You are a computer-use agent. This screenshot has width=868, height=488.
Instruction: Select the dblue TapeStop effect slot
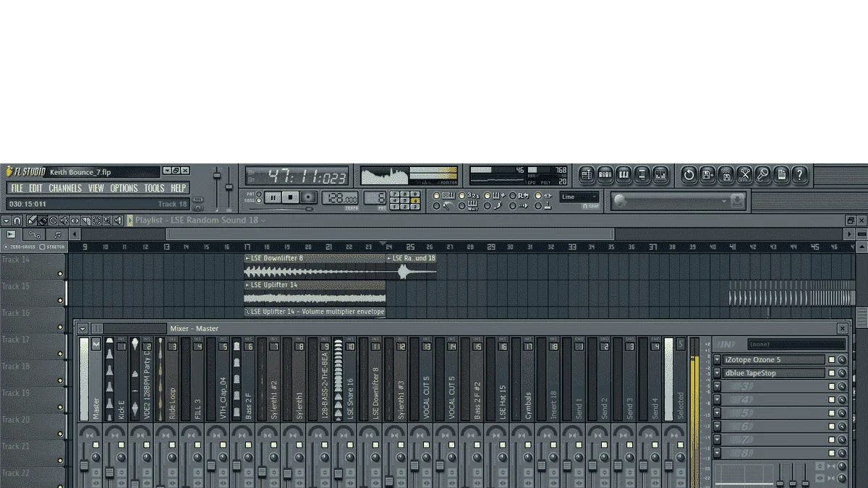pos(773,374)
